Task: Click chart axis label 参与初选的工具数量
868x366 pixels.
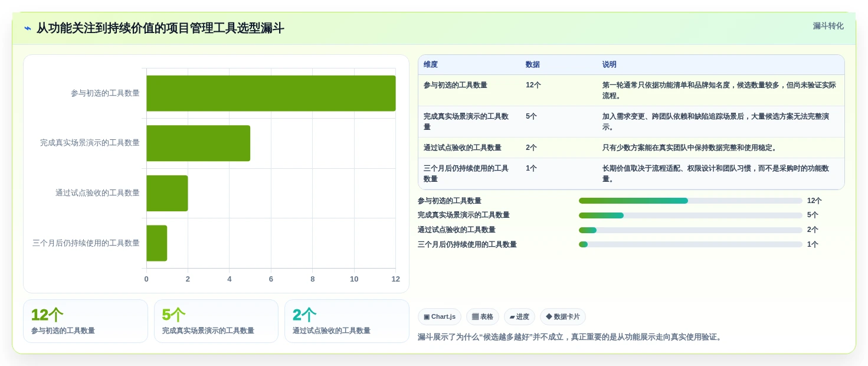Action: pyautogui.click(x=106, y=93)
